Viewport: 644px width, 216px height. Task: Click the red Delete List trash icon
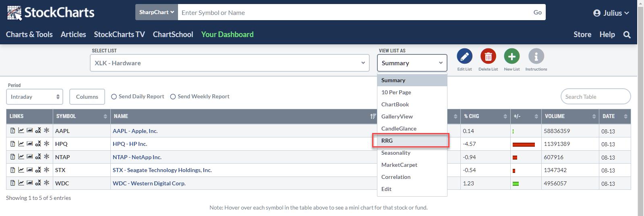pyautogui.click(x=488, y=57)
